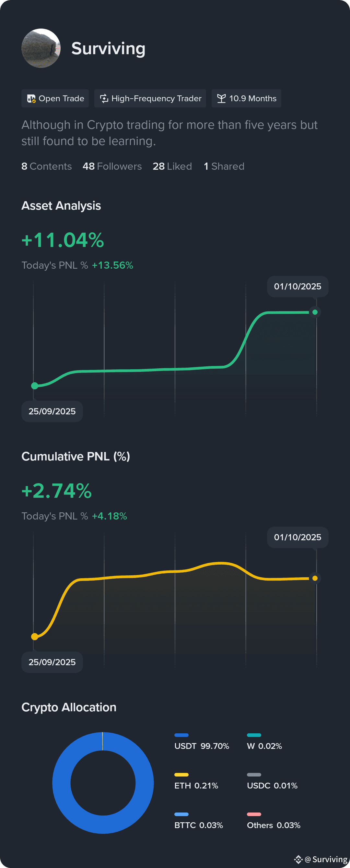Viewport: 350px width, 868px height.
Task: Click the ETH yellow legend swatch
Action: [181, 775]
